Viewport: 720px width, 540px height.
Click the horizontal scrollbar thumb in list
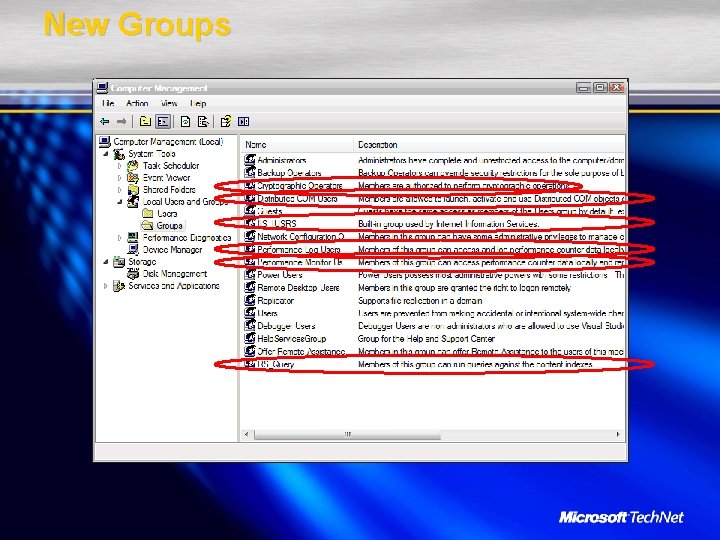coord(347,434)
